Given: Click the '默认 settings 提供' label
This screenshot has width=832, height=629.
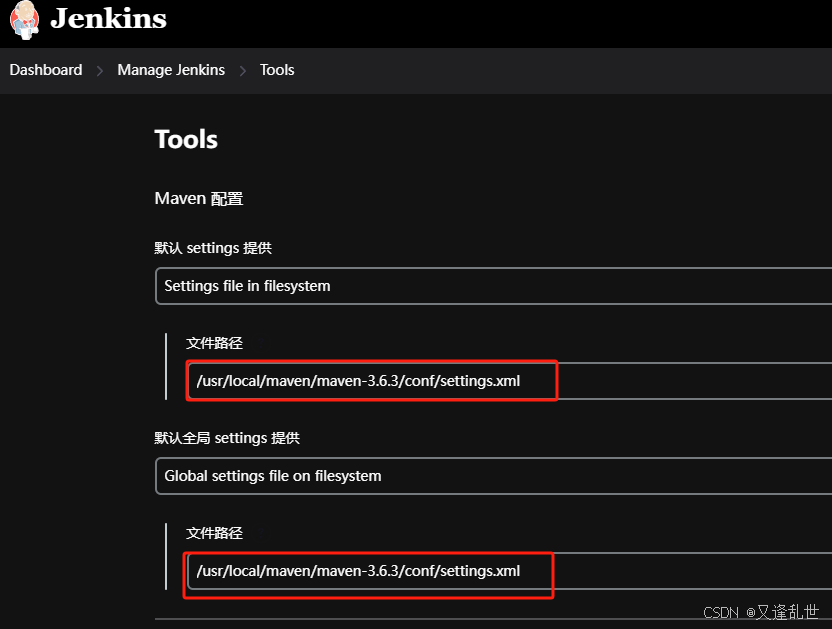Looking at the screenshot, I should pos(213,248).
